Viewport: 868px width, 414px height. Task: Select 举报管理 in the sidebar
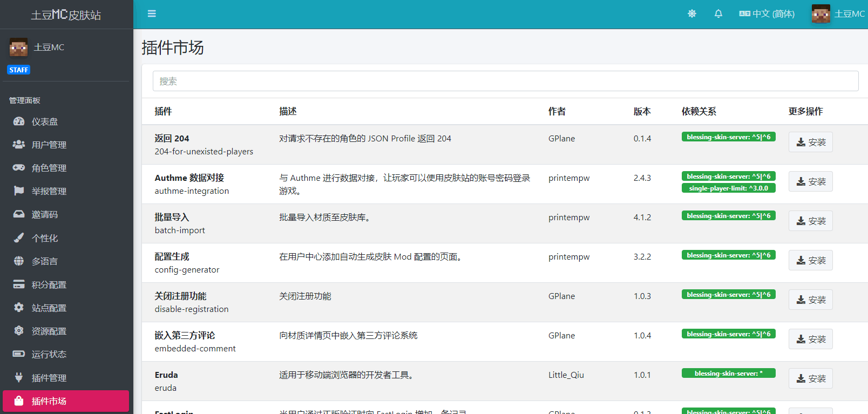(66, 191)
